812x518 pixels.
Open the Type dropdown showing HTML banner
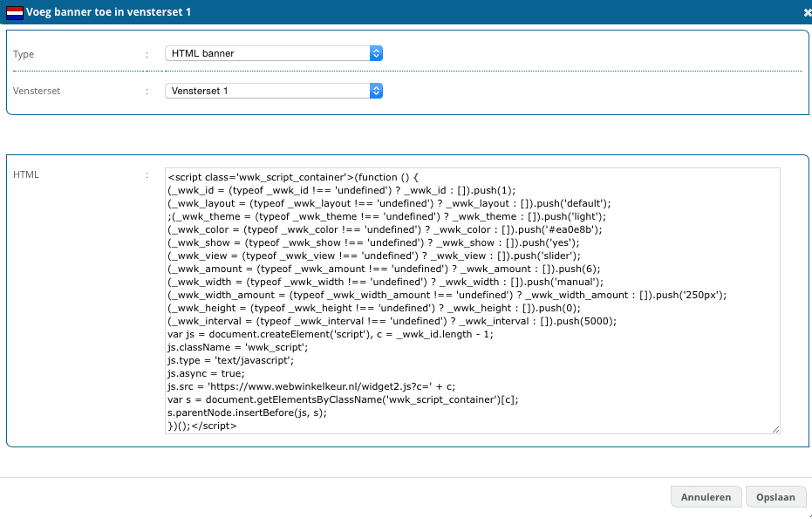click(x=274, y=53)
